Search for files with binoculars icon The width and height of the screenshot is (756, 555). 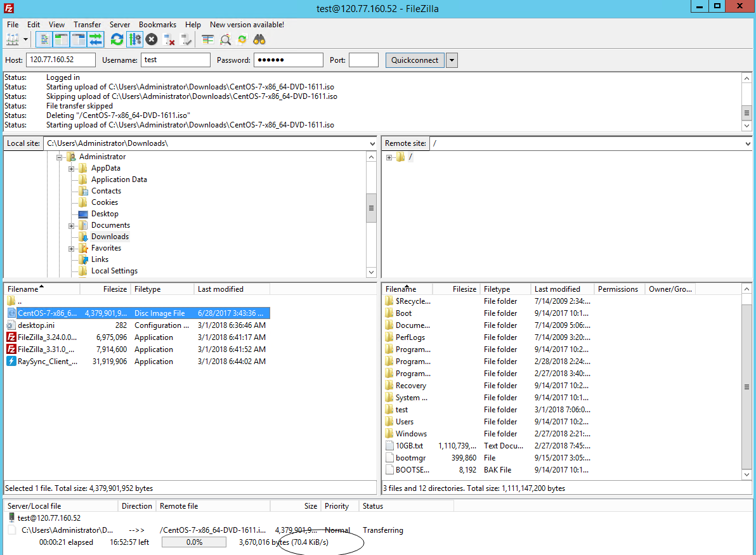click(x=259, y=39)
